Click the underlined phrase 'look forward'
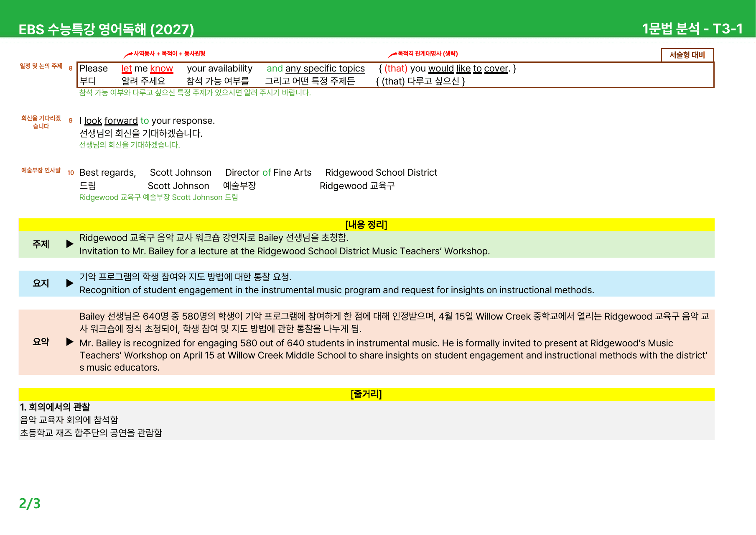This screenshot has height=535, width=756. [111, 121]
